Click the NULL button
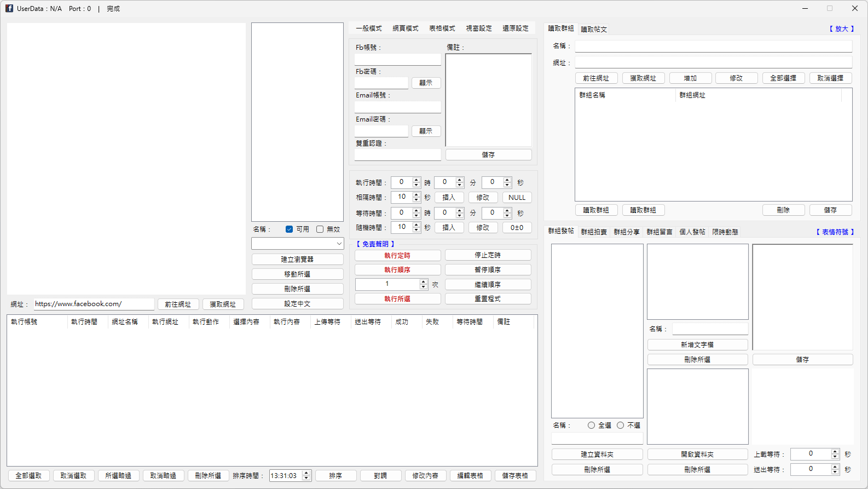 [517, 198]
